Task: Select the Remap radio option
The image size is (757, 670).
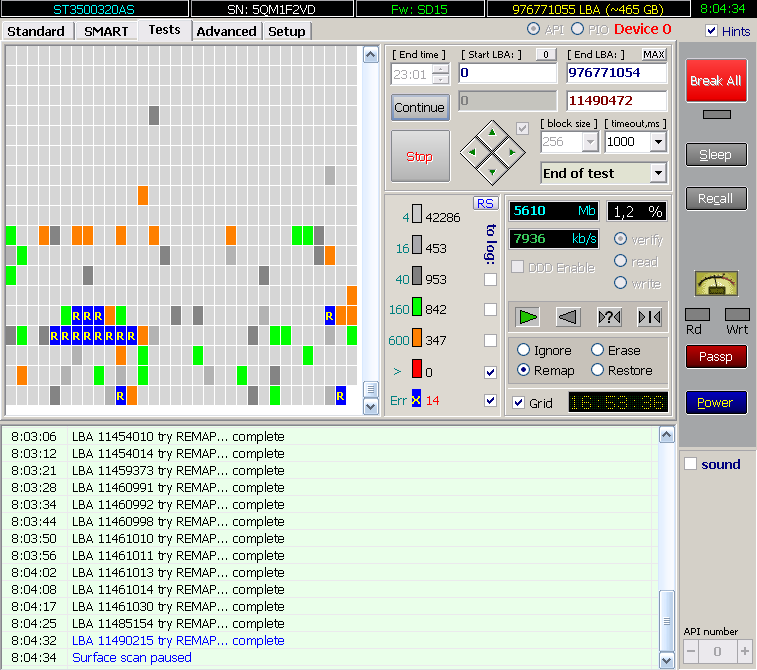Action: (x=523, y=370)
